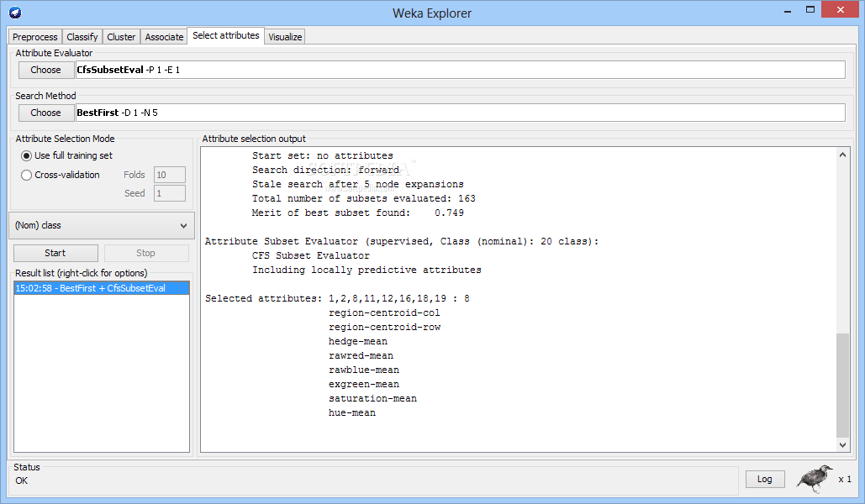This screenshot has height=504, width=865.
Task: Click the Total number of subsets evaluated line
Action: point(363,198)
